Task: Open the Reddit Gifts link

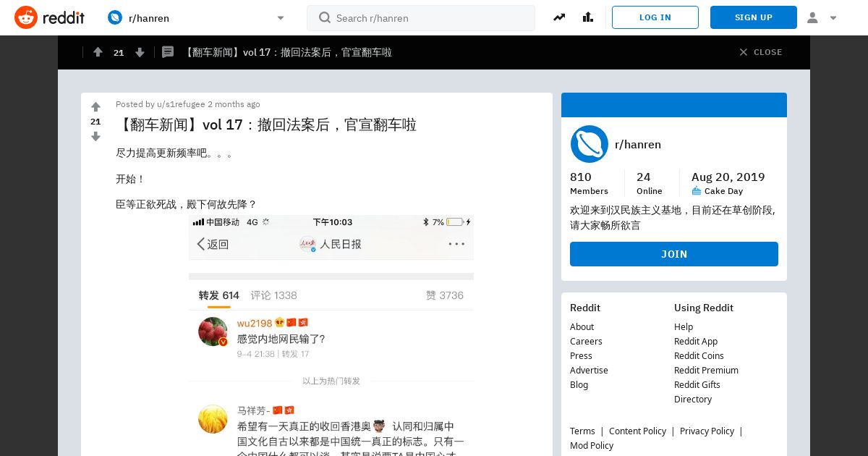Action: 697,384
